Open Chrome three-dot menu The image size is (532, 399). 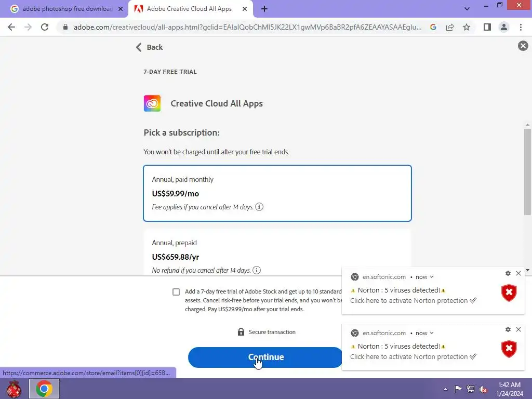click(521, 27)
